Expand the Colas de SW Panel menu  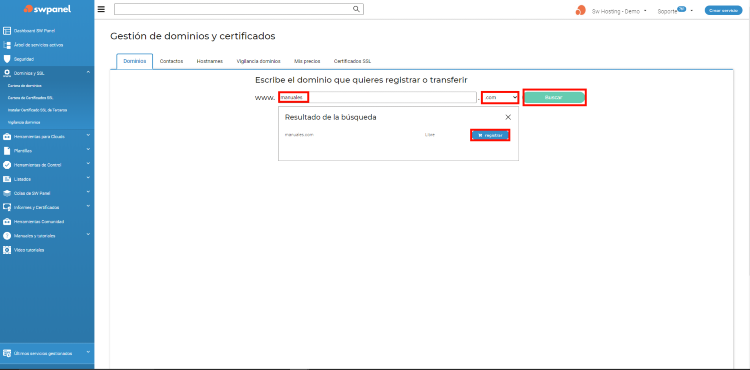point(88,192)
